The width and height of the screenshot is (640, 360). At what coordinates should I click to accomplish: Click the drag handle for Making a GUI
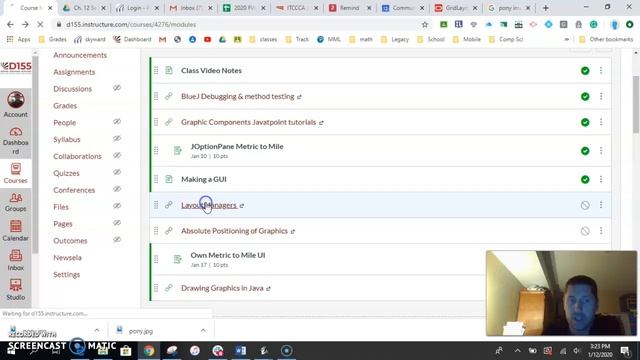[x=156, y=179]
